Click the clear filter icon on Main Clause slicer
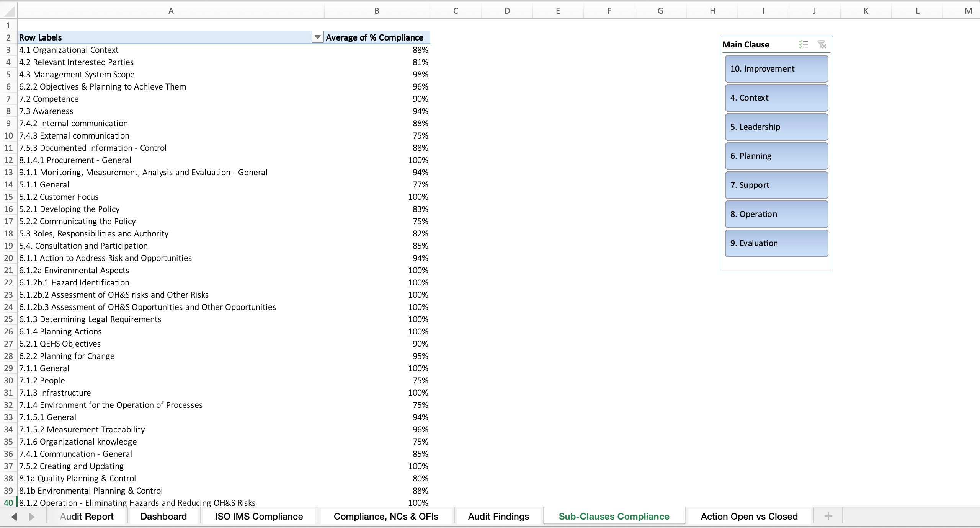Screen dimensions: 980x528 822,44
